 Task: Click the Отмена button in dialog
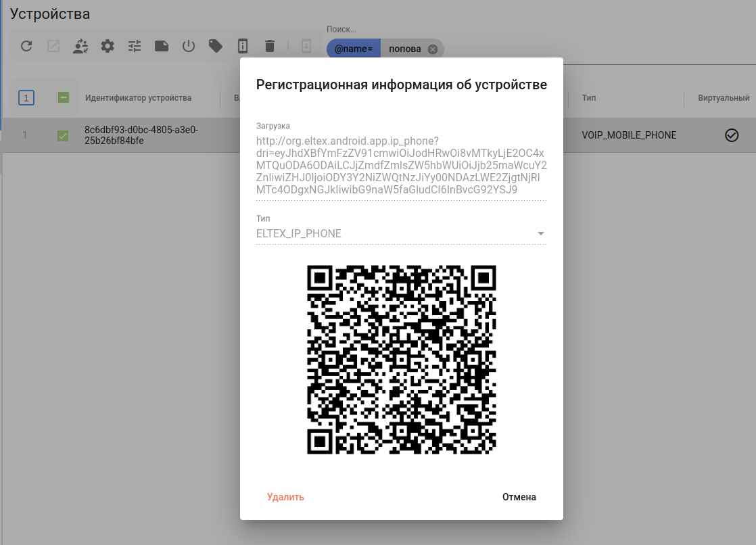coord(519,497)
